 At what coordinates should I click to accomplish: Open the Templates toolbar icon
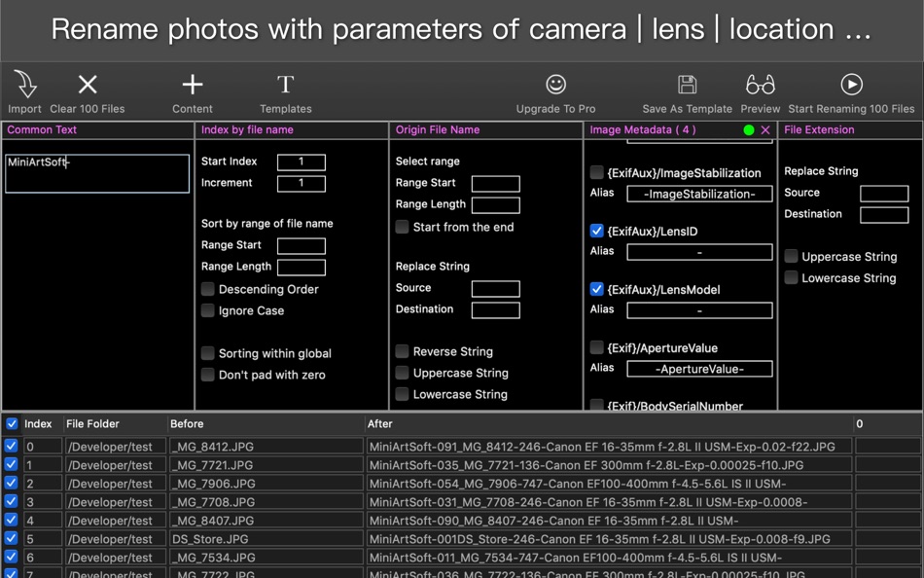pyautogui.click(x=285, y=85)
